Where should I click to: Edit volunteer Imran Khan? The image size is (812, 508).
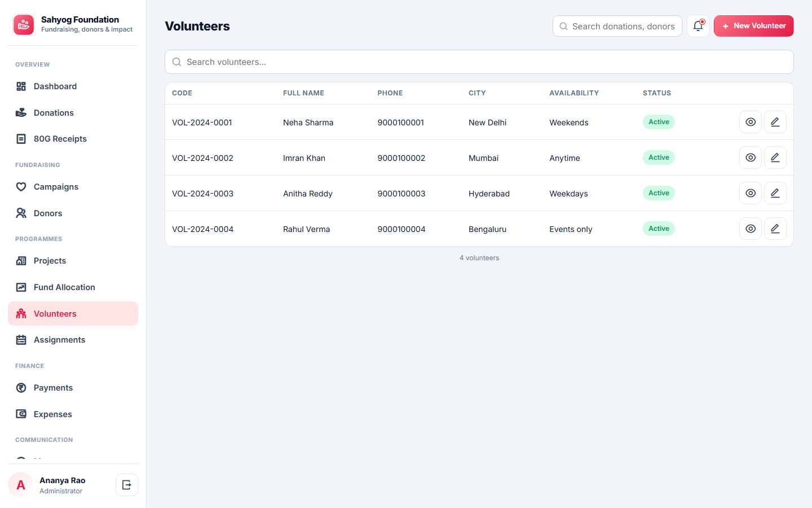[x=775, y=157]
